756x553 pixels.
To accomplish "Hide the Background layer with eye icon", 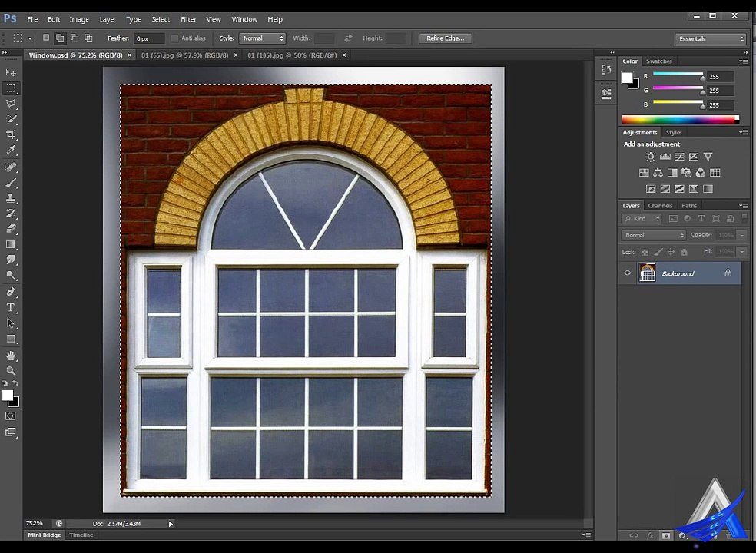I will pyautogui.click(x=627, y=273).
